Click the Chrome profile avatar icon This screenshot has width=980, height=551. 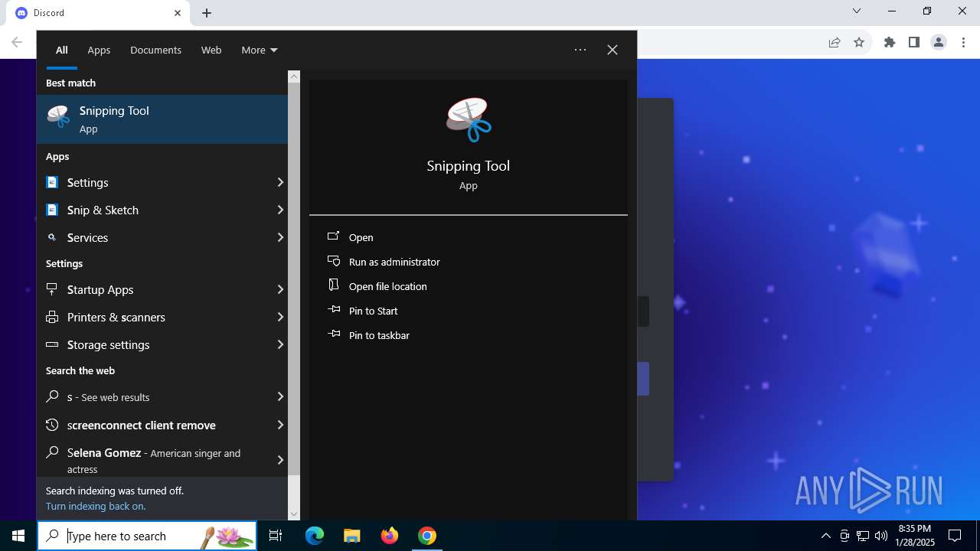939,42
